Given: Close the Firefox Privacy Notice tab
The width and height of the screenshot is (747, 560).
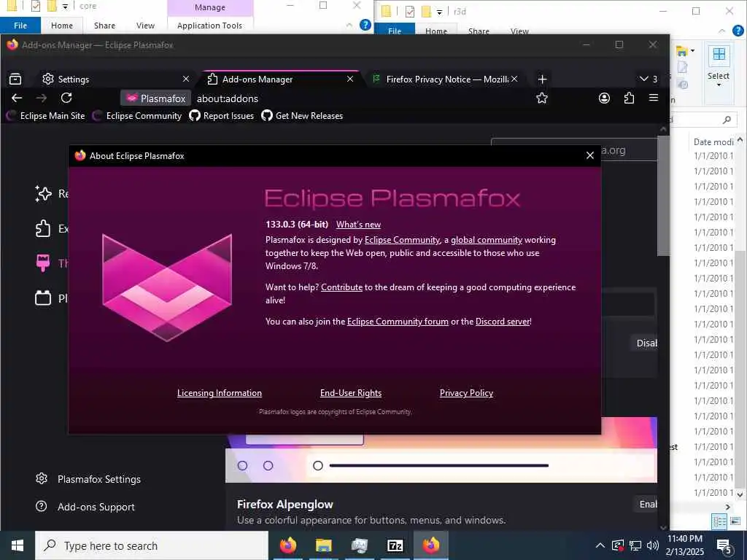Looking at the screenshot, I should (514, 79).
